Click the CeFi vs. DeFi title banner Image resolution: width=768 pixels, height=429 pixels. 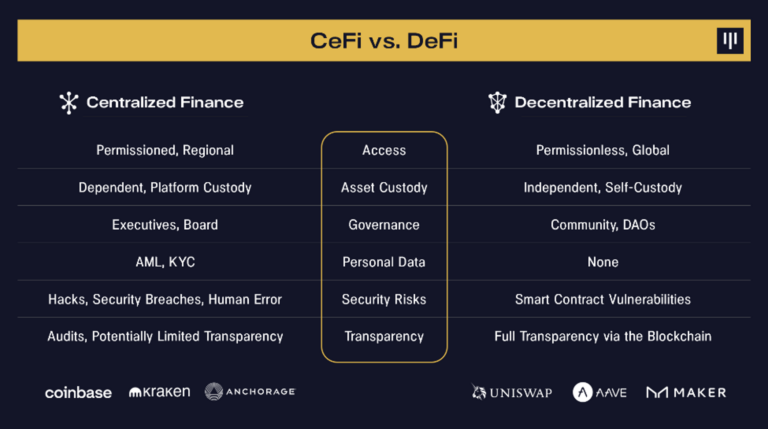coord(384,41)
